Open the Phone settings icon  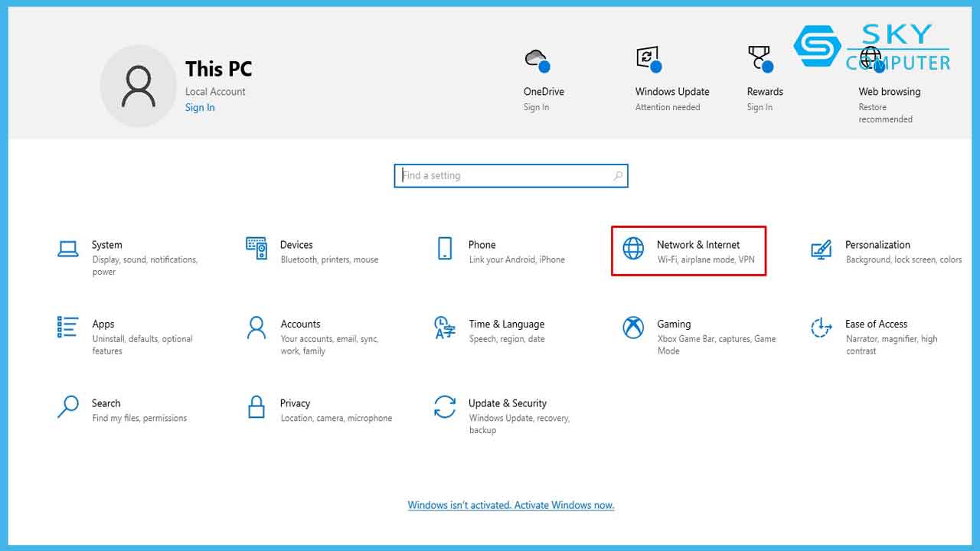[x=445, y=249]
